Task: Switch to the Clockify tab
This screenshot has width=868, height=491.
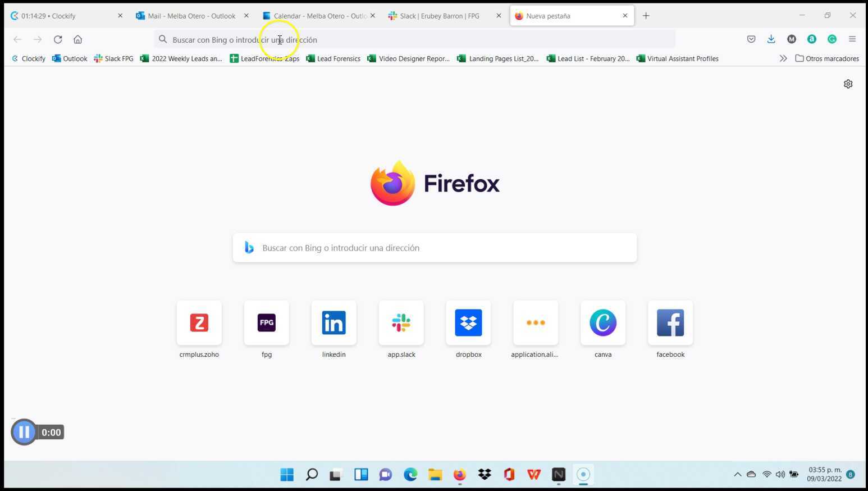Action: tap(66, 16)
